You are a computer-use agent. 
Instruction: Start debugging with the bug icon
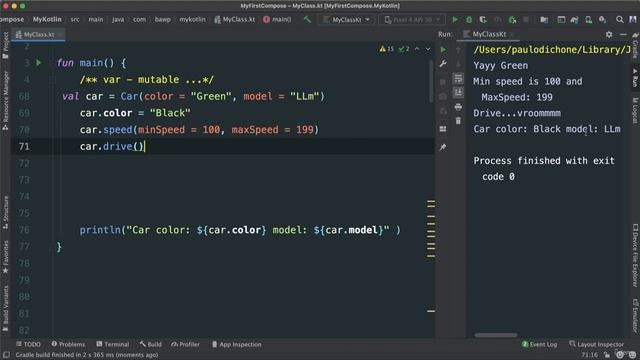click(469, 19)
